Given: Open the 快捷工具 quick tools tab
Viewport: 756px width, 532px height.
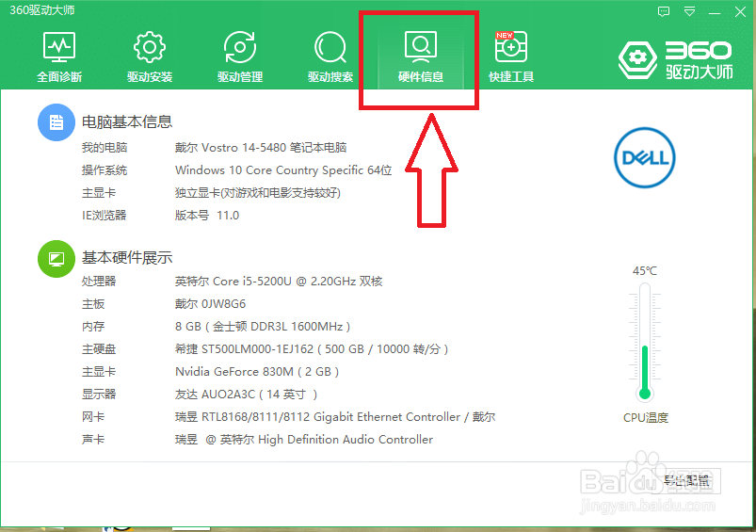Looking at the screenshot, I should pos(511,56).
